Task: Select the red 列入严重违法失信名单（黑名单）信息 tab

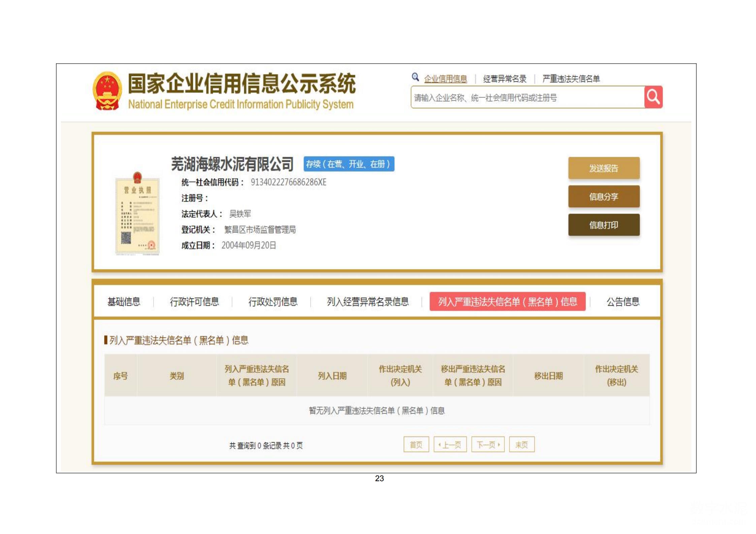Action: click(507, 301)
